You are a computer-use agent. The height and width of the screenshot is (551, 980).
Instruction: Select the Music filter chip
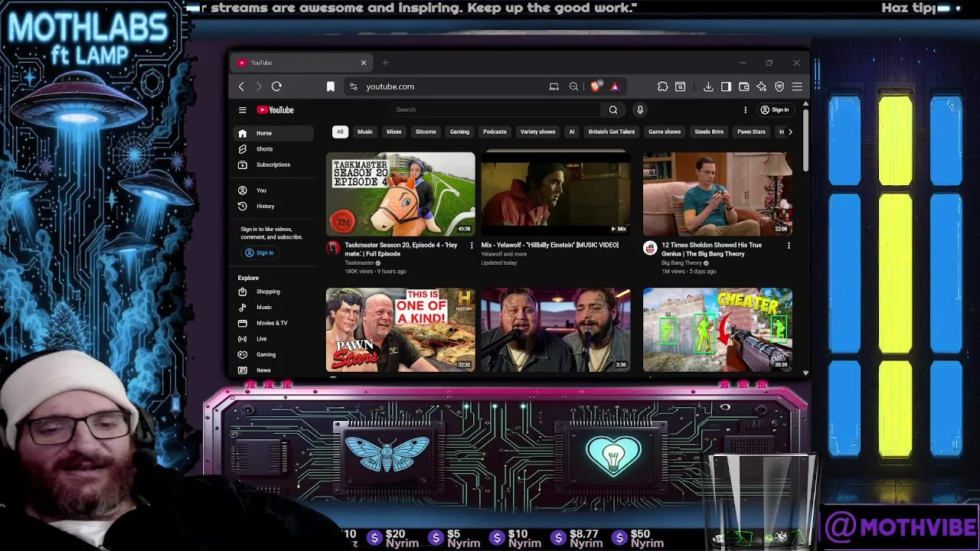365,132
